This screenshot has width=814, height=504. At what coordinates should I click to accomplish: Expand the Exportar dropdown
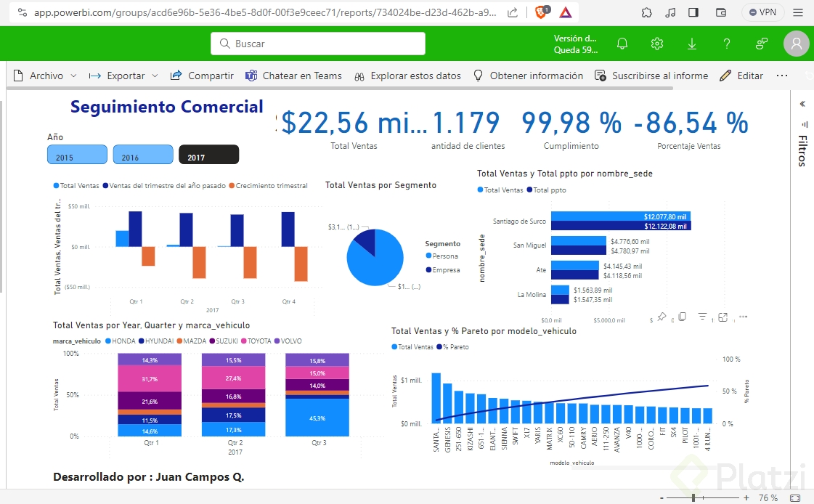click(125, 76)
